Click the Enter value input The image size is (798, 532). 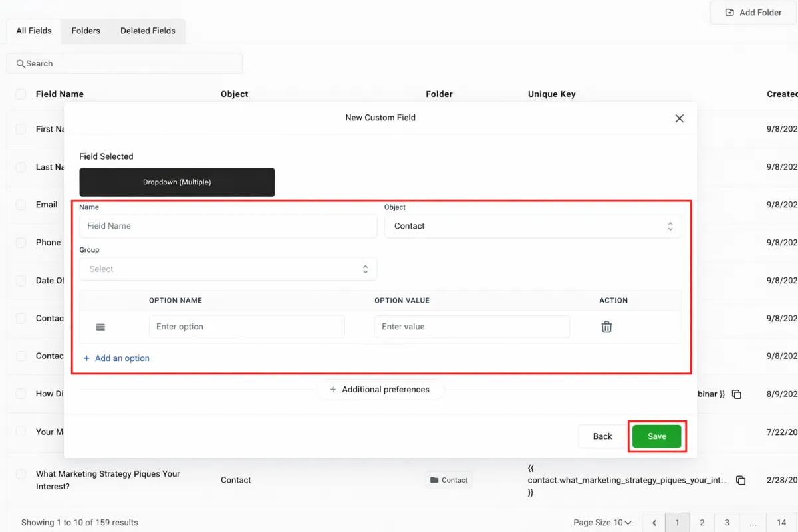point(472,327)
